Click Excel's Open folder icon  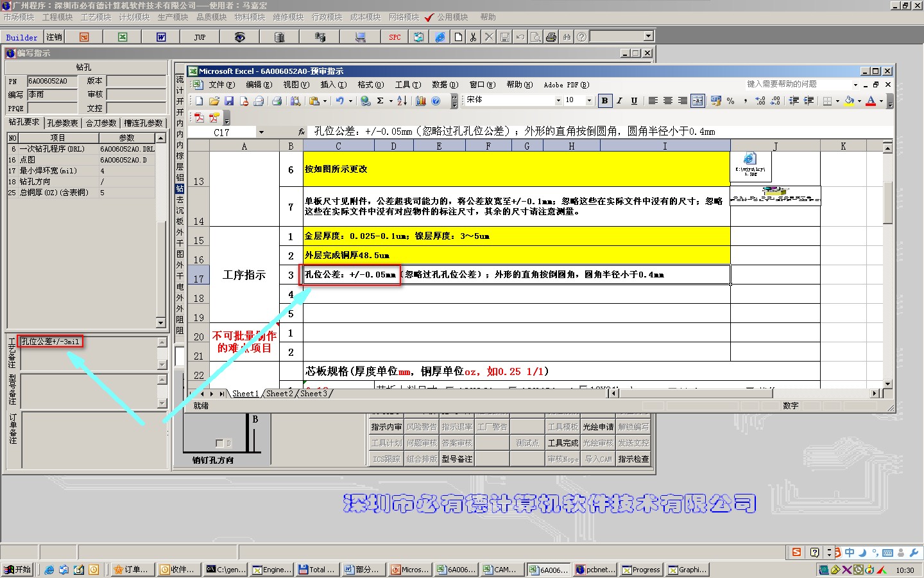point(214,101)
